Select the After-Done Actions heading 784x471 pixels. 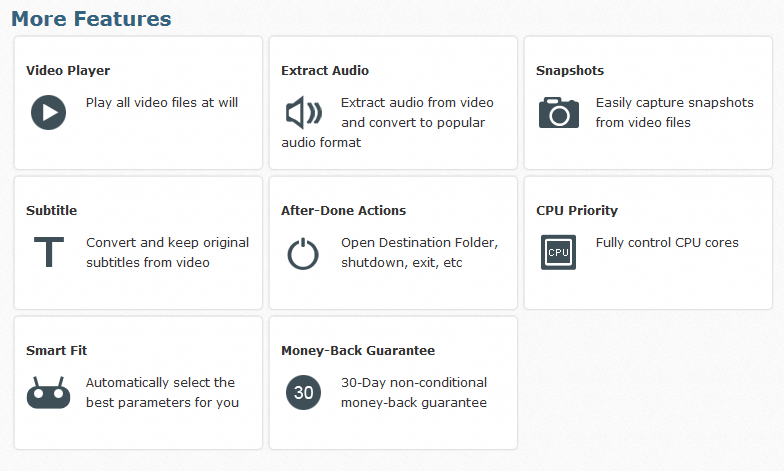(x=344, y=210)
